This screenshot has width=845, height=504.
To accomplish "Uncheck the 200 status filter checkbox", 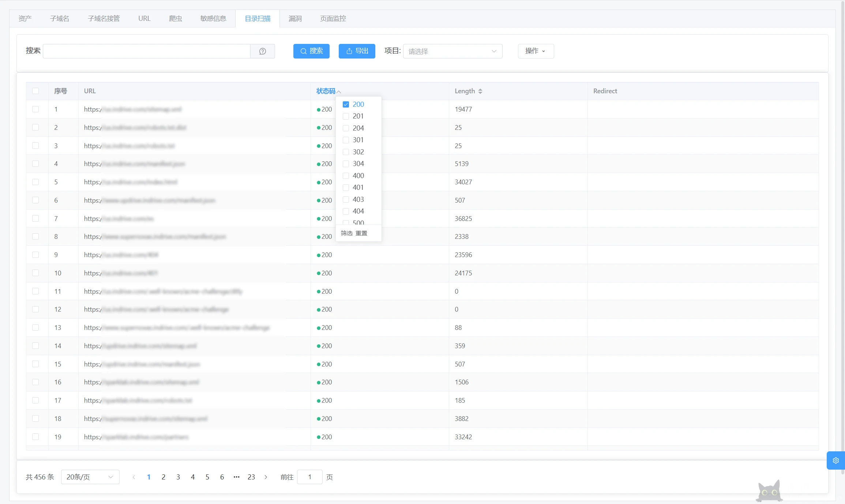I will pyautogui.click(x=346, y=105).
